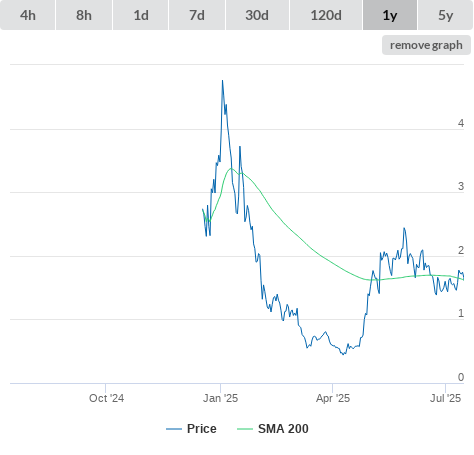
Task: Click the Apr '25 axis tick label
Action: 333,398
